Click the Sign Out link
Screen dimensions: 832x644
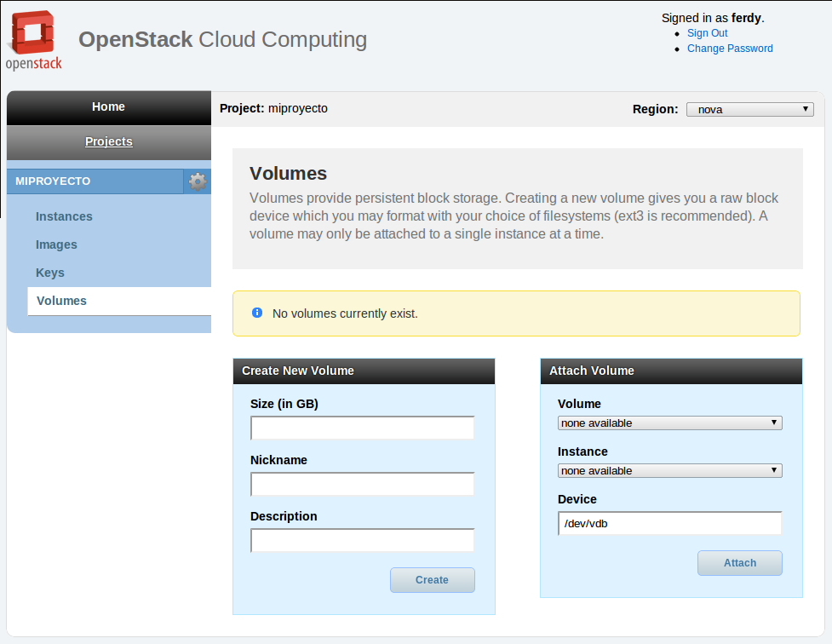[x=707, y=33]
